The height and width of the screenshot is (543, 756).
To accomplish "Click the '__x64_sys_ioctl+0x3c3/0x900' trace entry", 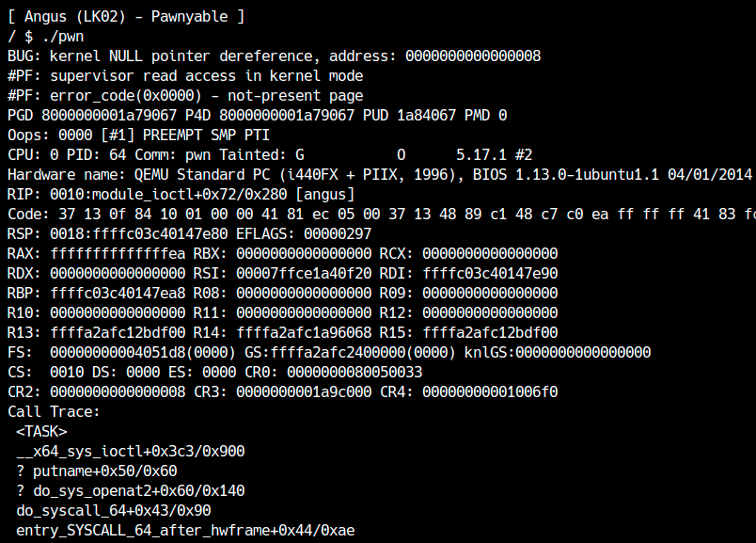I will 134,451.
